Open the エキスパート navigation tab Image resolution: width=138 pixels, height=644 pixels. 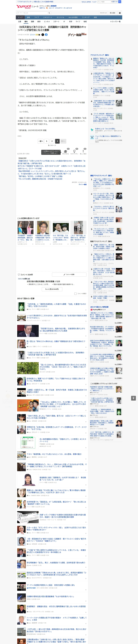click(x=48, y=17)
